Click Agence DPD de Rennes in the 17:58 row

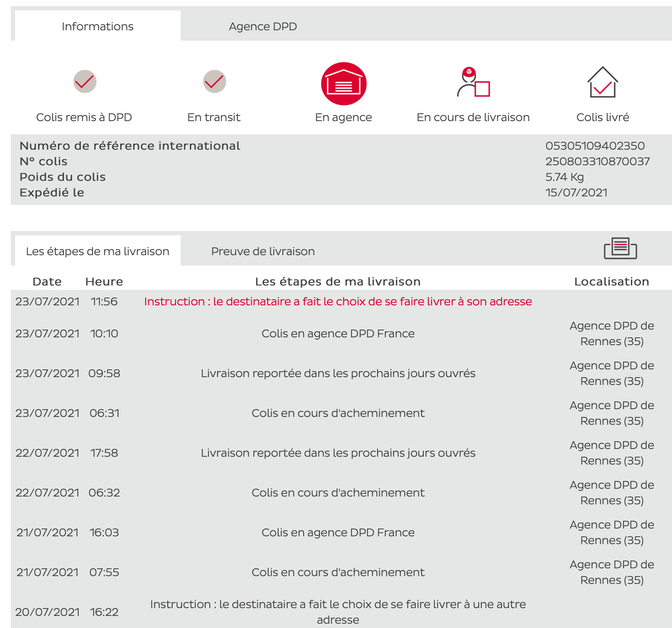point(612,453)
